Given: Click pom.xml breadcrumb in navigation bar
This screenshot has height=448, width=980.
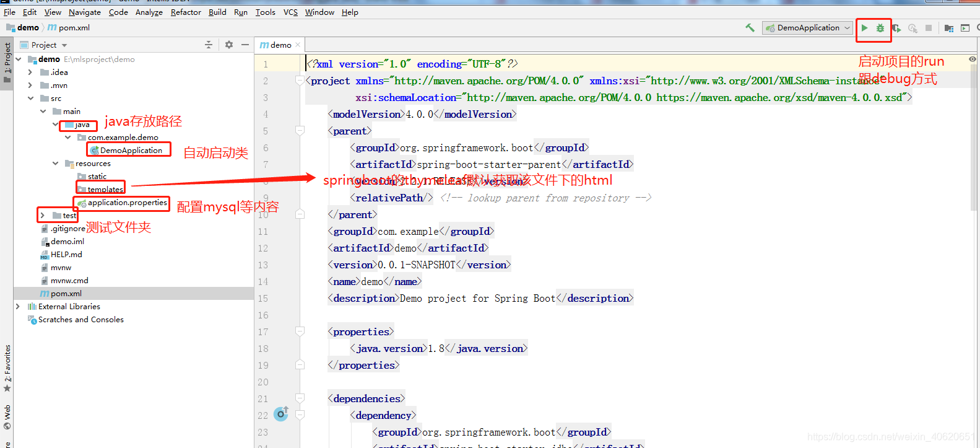Looking at the screenshot, I should pos(69,28).
